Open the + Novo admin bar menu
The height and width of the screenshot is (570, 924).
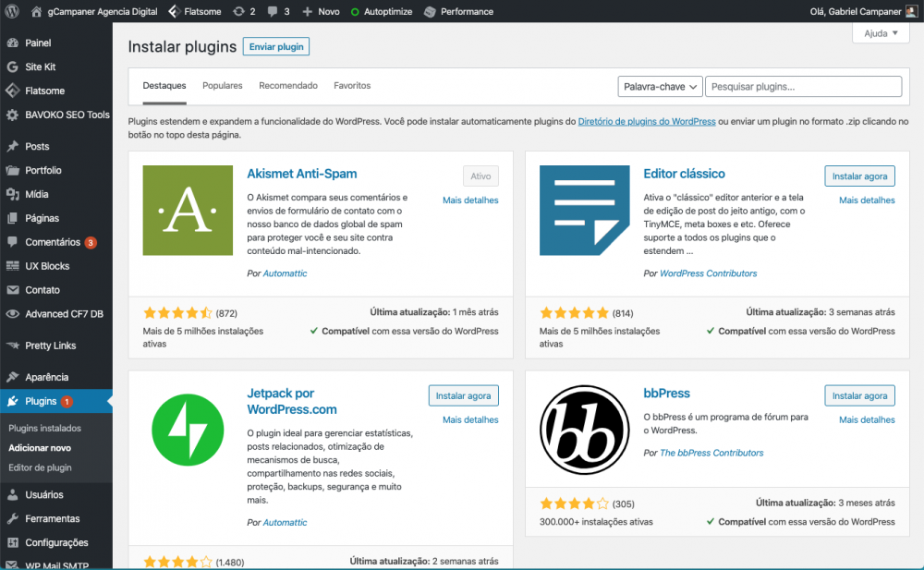[321, 11]
